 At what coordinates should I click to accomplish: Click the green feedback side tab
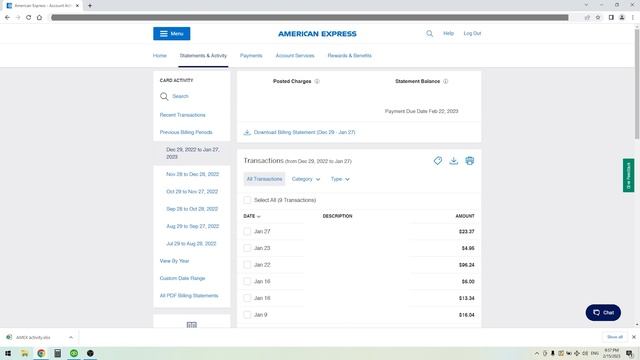[629, 176]
